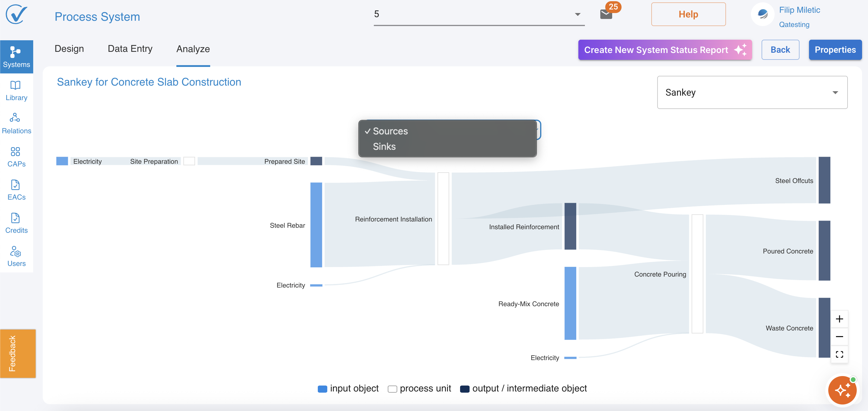Switch to the Design tab
This screenshot has height=411, width=868.
(x=69, y=49)
